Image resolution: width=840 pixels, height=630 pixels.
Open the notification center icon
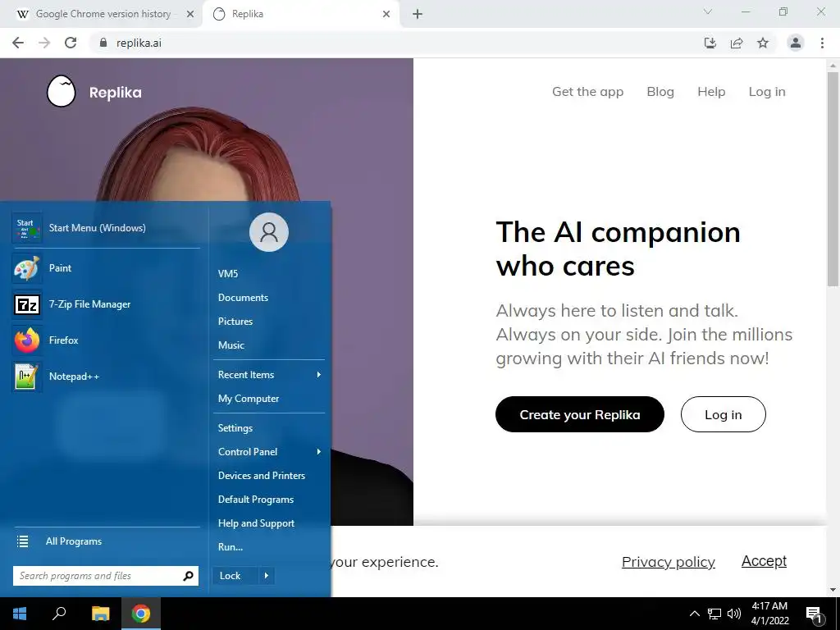[815, 614]
